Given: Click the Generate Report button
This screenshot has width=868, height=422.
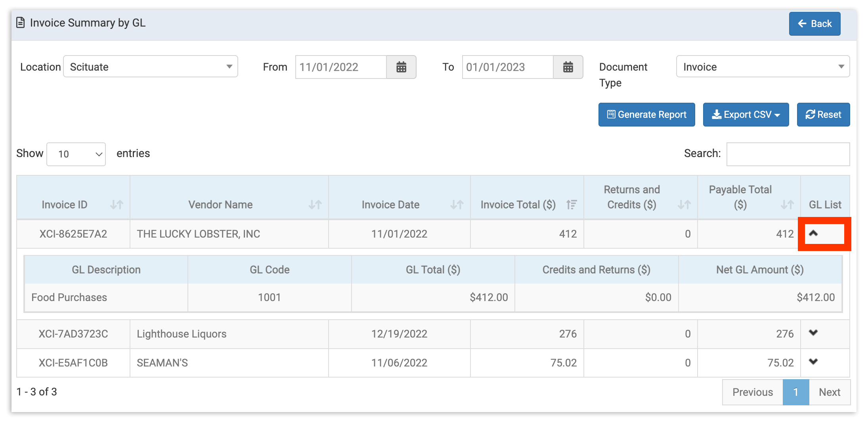Looking at the screenshot, I should pyautogui.click(x=646, y=114).
